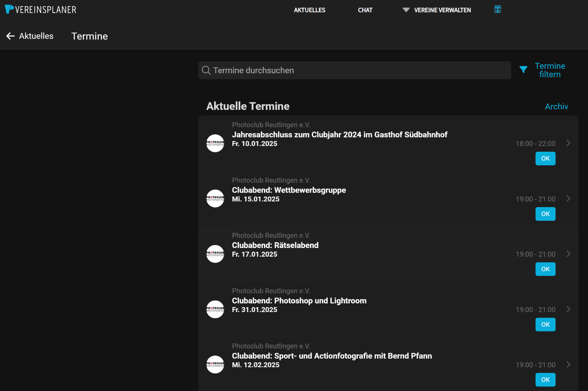Click Photoclub logo of Rätselabend event
Screen dimensions: 588x391
coord(215,254)
